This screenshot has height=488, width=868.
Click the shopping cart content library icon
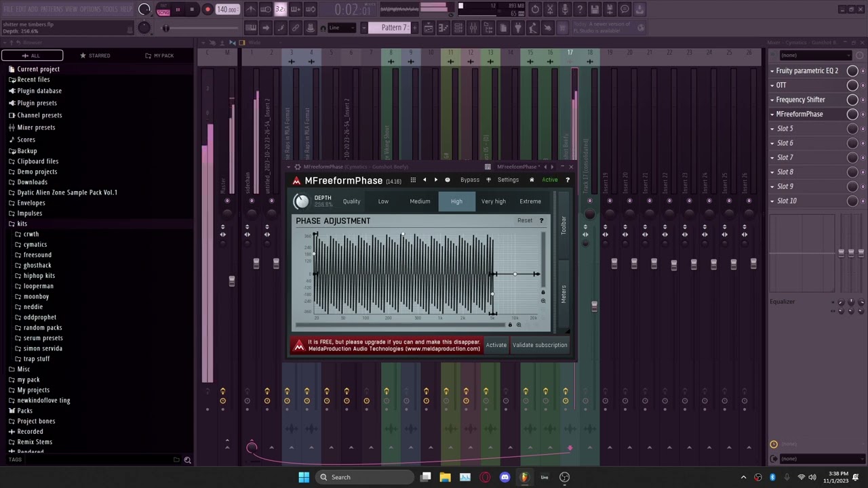(561, 28)
